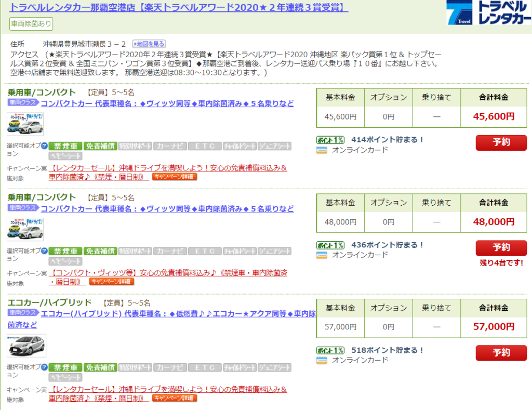Click the ポイント1% badge beside 436ポイント
This screenshot has height=410, width=532.
click(x=330, y=245)
